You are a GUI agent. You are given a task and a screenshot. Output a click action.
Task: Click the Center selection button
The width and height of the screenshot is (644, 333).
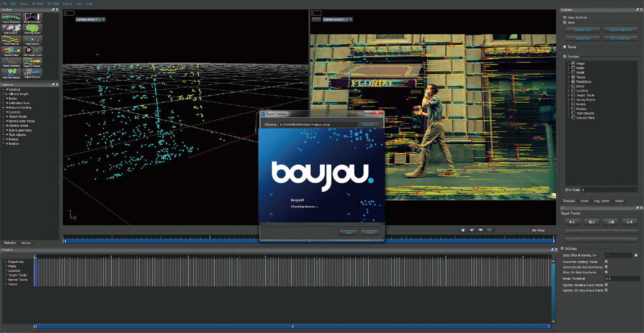click(620, 30)
